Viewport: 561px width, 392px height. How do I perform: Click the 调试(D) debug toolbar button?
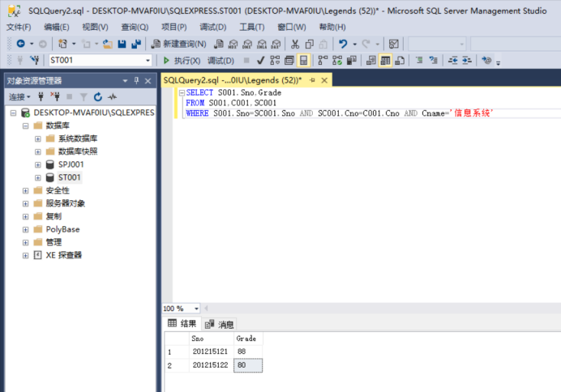[221, 61]
